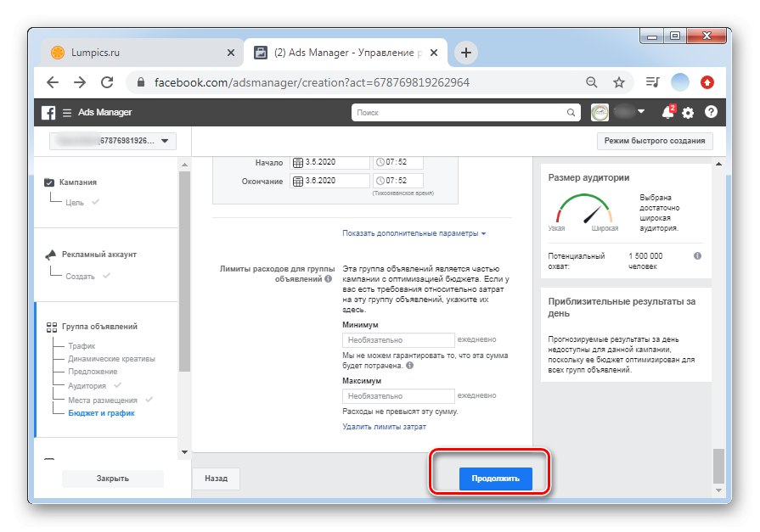Viewport: 760px width, 532px height.
Task: Click the Рекламный аккаунт megaphone icon
Action: coord(50,255)
